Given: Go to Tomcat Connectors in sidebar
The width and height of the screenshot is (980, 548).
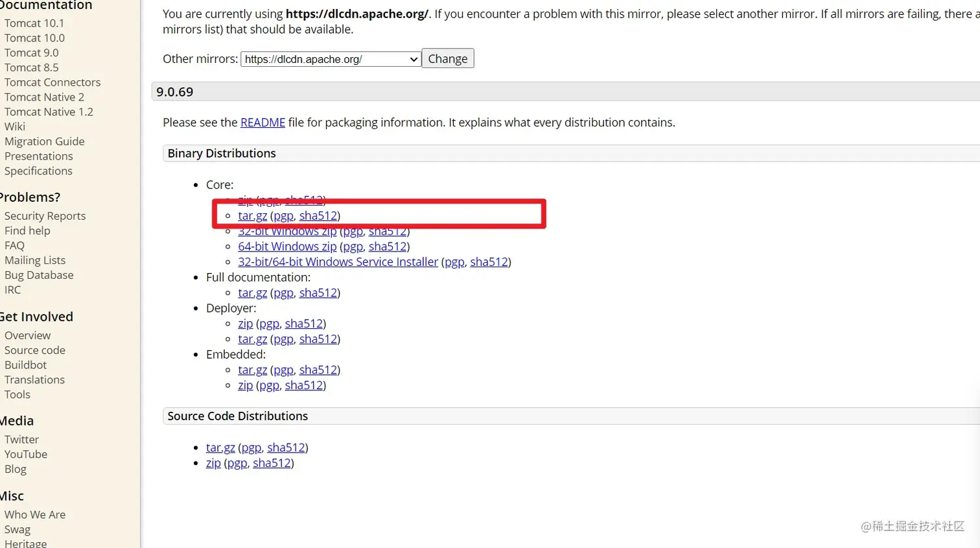Looking at the screenshot, I should click(52, 82).
